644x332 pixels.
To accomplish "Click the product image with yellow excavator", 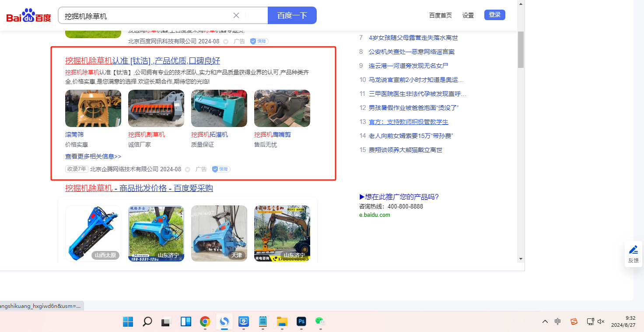I will pyautogui.click(x=282, y=233).
